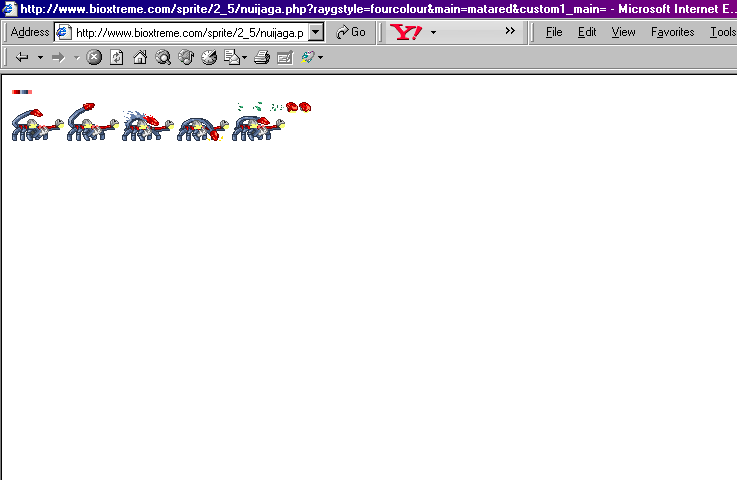Open the Edit page toolbar icon
Screen dimensions: 737x480
point(285,57)
